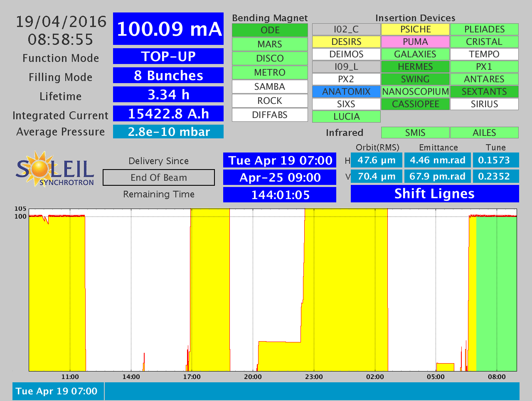Screen dimensions: 532x401
Task: Select the NANOSCOPIUM beamline cell
Action: coord(415,92)
